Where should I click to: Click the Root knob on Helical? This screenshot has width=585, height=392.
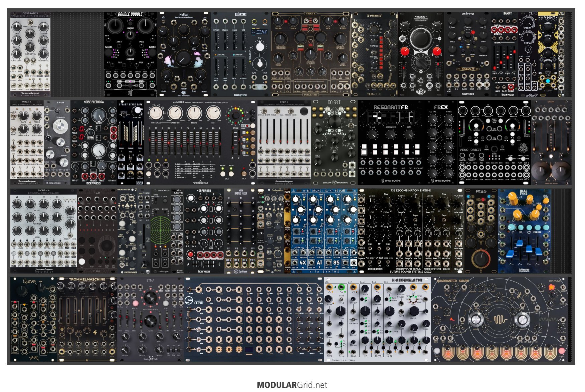tap(173, 42)
